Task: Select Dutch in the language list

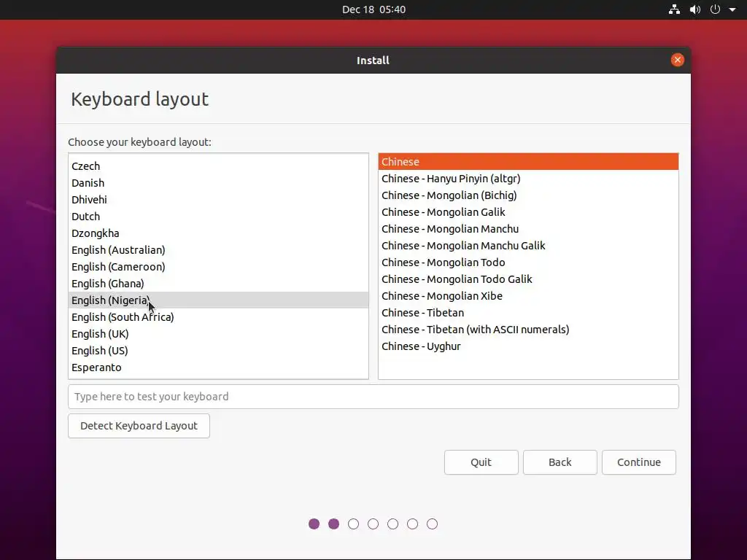Action: pos(218,216)
